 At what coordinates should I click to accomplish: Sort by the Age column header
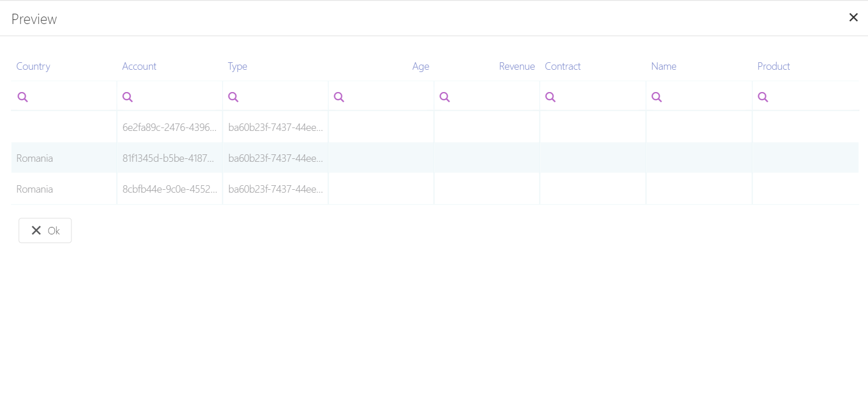pos(421,66)
